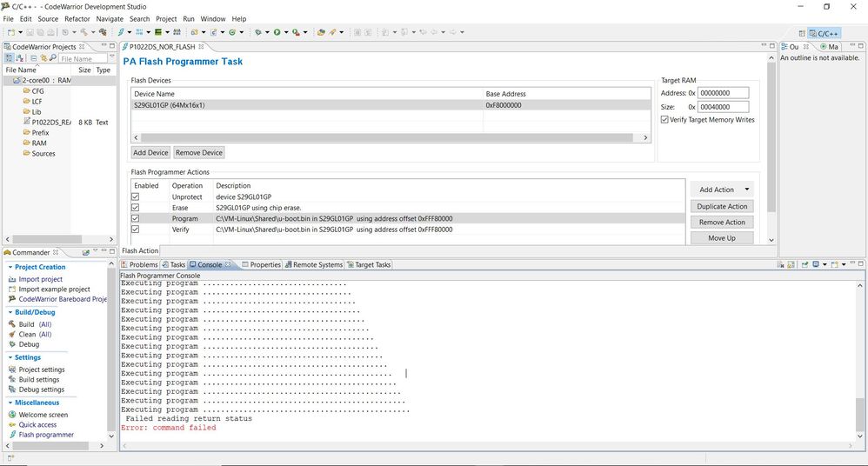Open the Run button dropdown arrow
This screenshot has width=868, height=466.
click(286, 32)
